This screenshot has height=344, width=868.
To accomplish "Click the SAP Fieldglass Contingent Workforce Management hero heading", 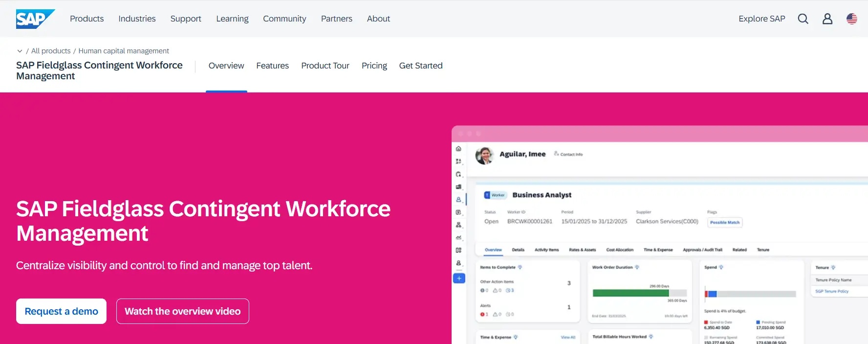I will [203, 221].
